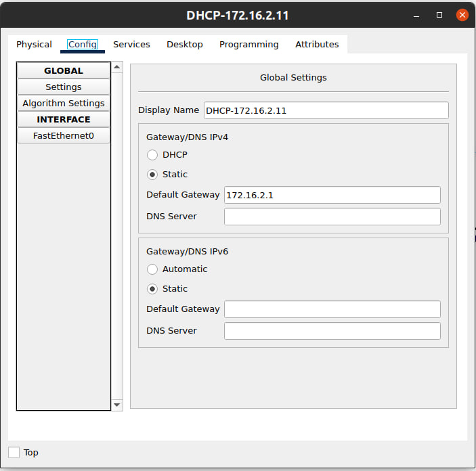Click the INTERFACE section button
The width and height of the screenshot is (476, 471).
click(64, 120)
